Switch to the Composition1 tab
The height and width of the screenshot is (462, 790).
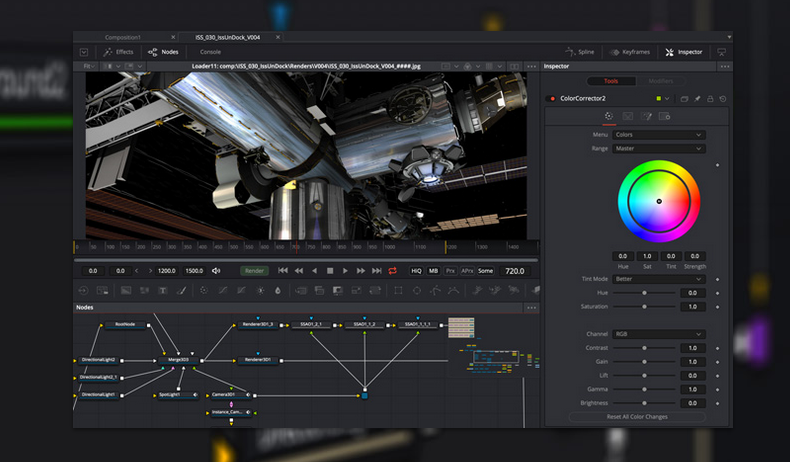click(123, 37)
